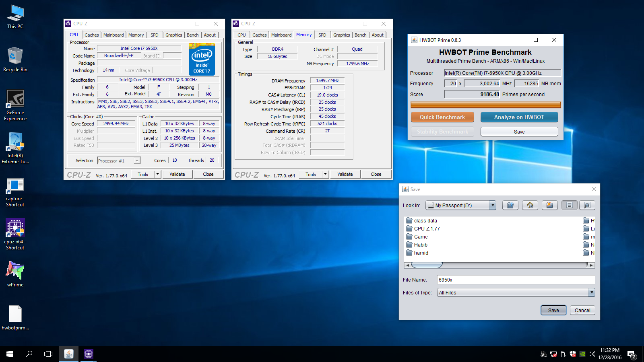Click Tools button in left CPU-Z window
Screen dimensions: 644x362
143,174
